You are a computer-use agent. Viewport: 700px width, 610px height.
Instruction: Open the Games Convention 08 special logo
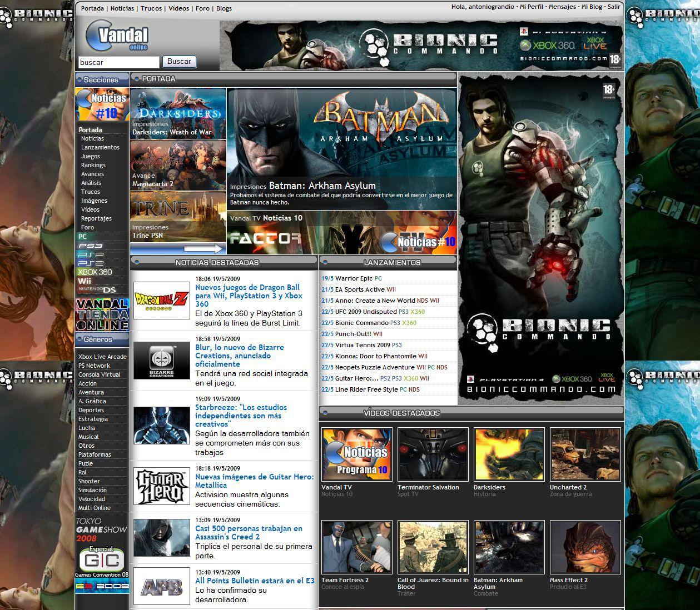102,561
